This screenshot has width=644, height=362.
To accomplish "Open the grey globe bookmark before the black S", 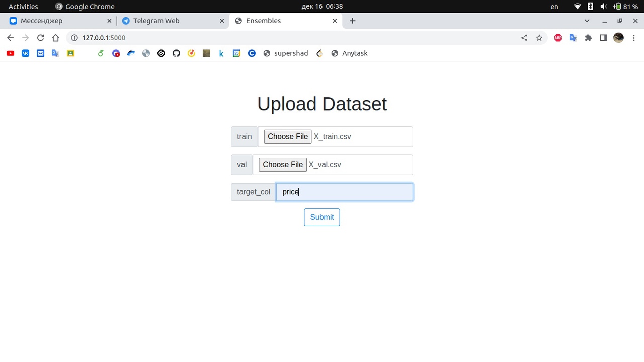I will coord(146,53).
